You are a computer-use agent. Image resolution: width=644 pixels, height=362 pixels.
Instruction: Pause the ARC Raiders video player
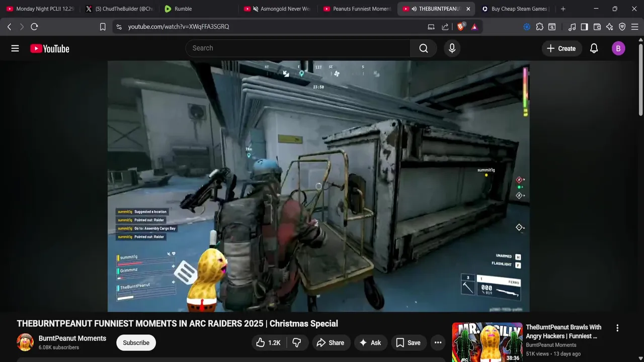(318, 186)
